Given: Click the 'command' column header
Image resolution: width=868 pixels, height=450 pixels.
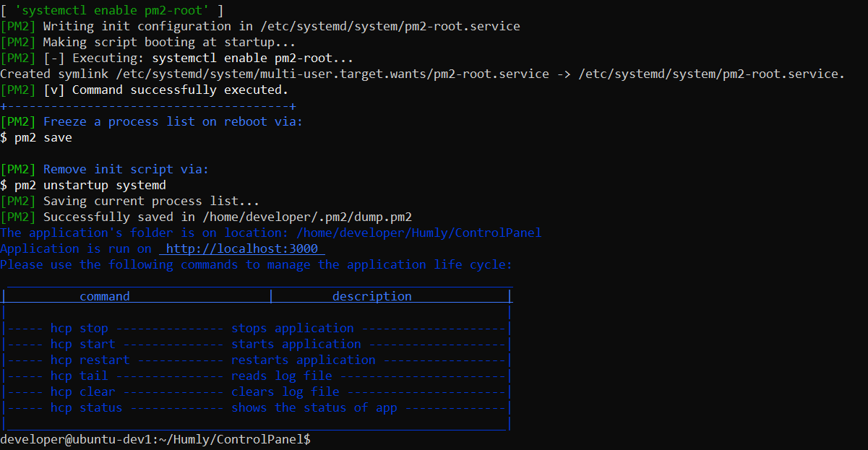Looking at the screenshot, I should click(x=104, y=295).
